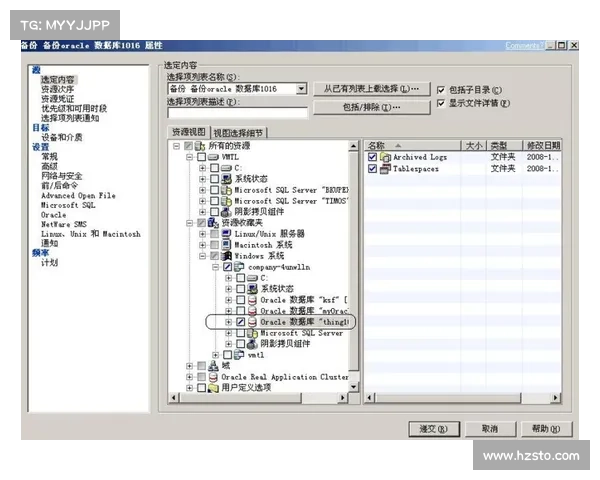Screen dimensions: 600x480
Task: Open the 设备和介质 settings page
Action: coord(62,137)
